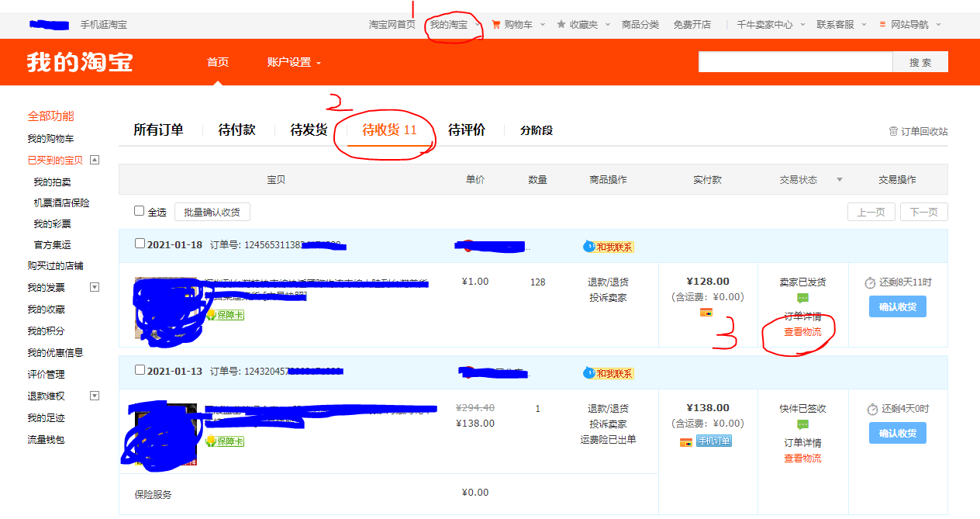Open 官方集运 in the sidebar
Viewport: 980px width, 519px height.
coord(52,244)
